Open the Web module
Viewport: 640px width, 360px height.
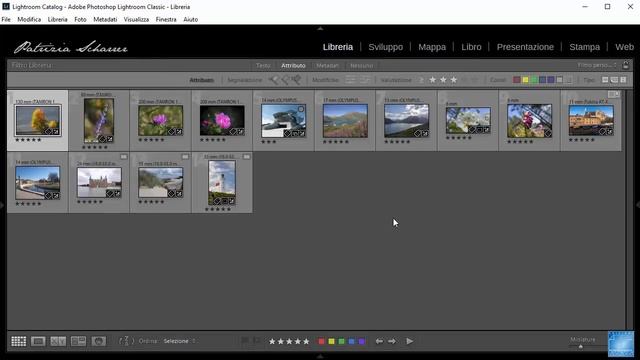coord(624,47)
